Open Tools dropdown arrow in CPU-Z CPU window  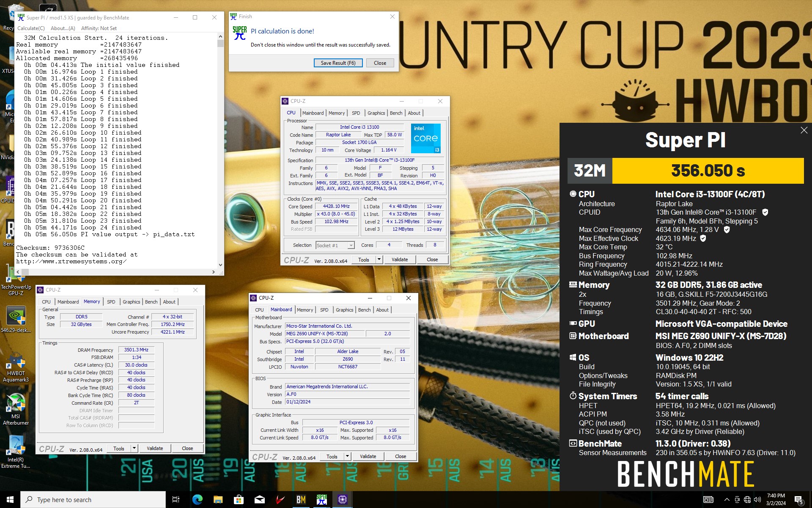coord(379,260)
